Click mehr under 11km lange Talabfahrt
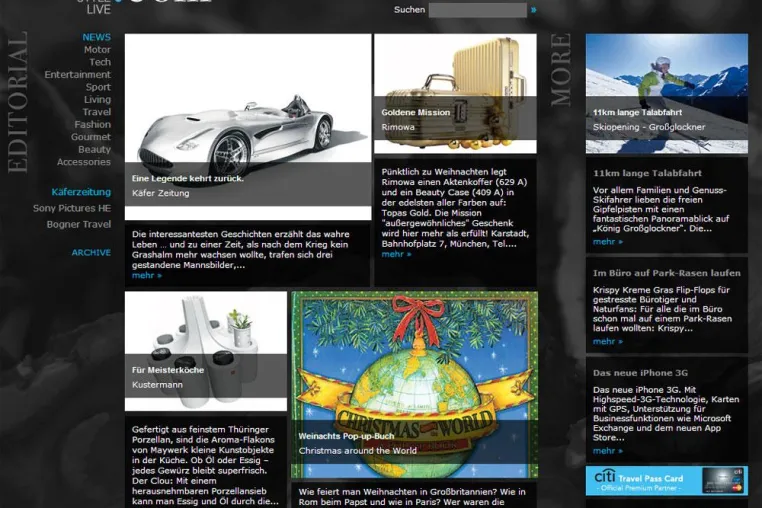This screenshot has width=762, height=508. [607, 242]
